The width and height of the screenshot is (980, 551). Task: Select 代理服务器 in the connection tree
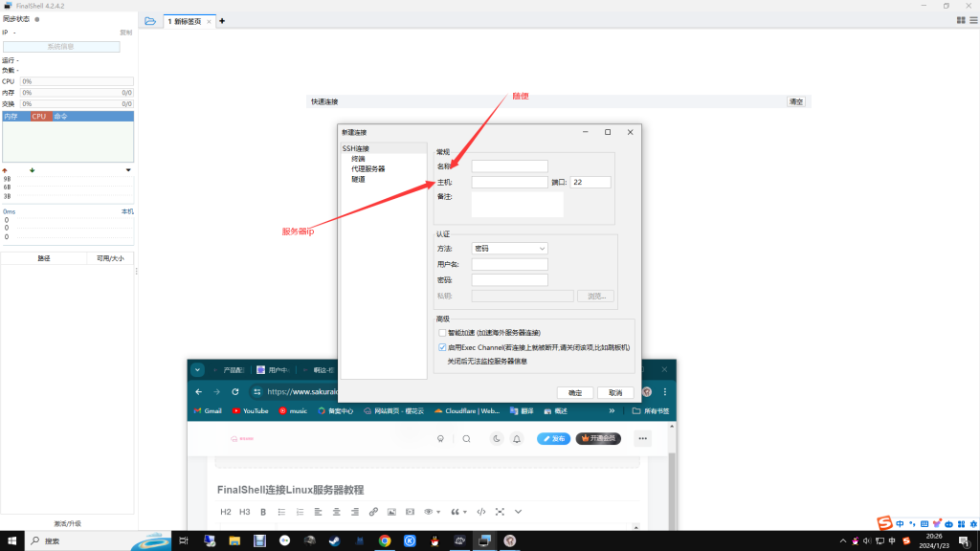[368, 168]
